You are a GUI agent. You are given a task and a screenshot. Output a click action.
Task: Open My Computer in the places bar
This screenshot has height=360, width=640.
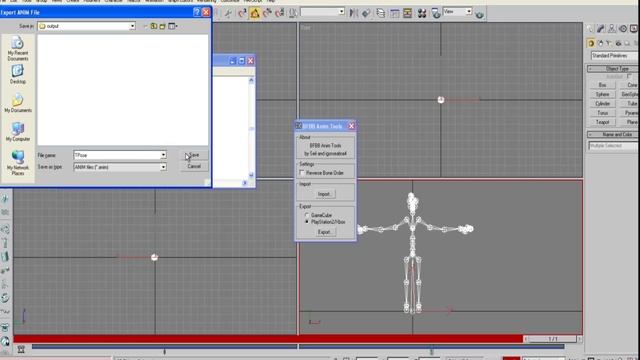pyautogui.click(x=18, y=131)
